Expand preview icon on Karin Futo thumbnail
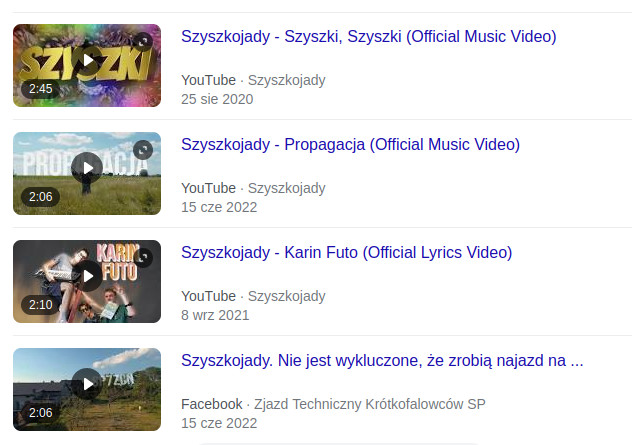Screen dimensions: 632x445 (x=143, y=258)
